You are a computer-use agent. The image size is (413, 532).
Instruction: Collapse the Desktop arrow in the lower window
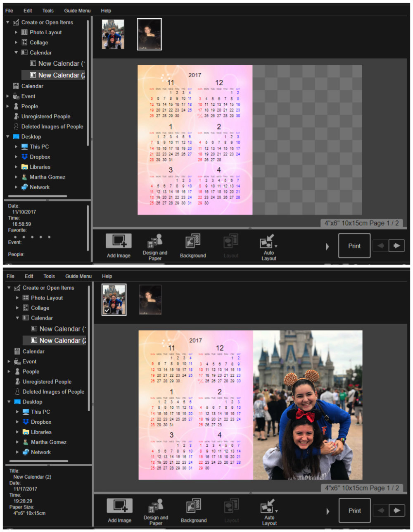point(9,402)
